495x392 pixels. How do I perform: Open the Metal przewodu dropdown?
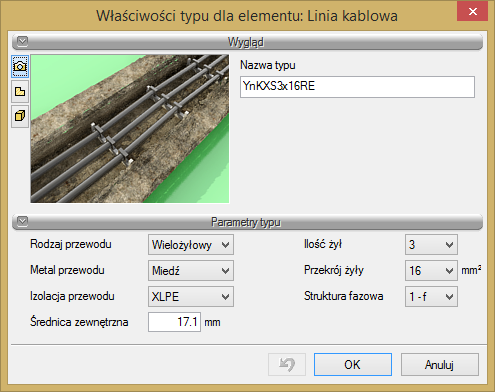(x=191, y=270)
